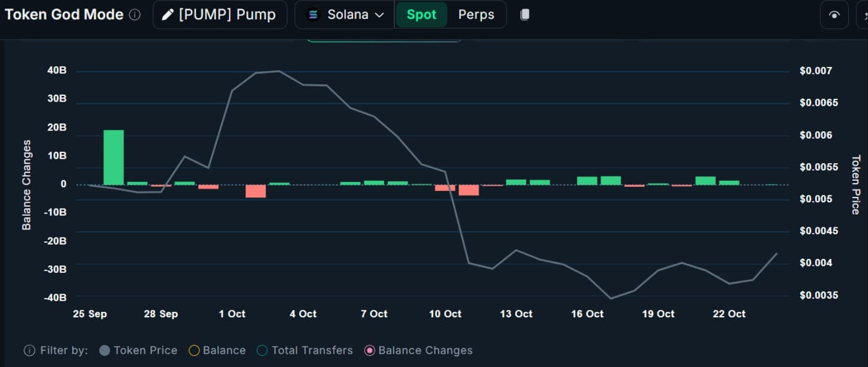Click the info icon beside Token God Mode
The height and width of the screenshot is (367, 868).
[x=135, y=15]
